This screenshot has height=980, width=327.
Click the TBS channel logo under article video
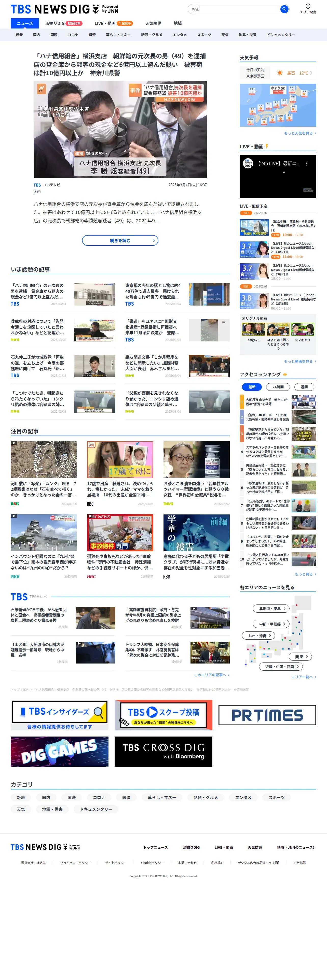37,185
